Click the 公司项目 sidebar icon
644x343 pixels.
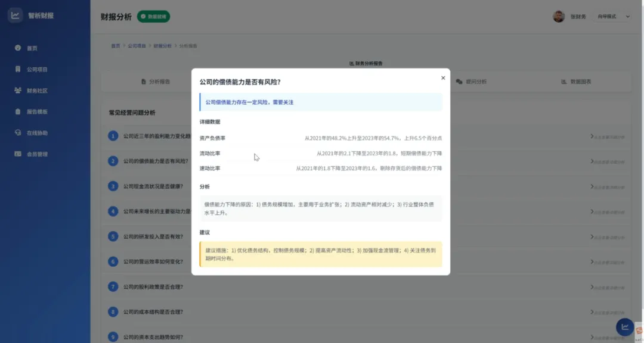tap(18, 69)
